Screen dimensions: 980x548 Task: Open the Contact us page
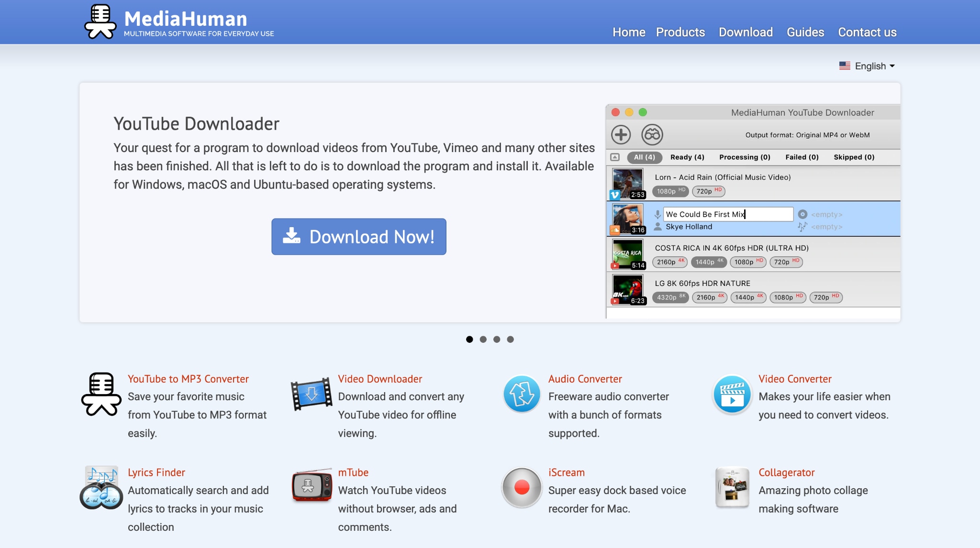pyautogui.click(x=867, y=32)
